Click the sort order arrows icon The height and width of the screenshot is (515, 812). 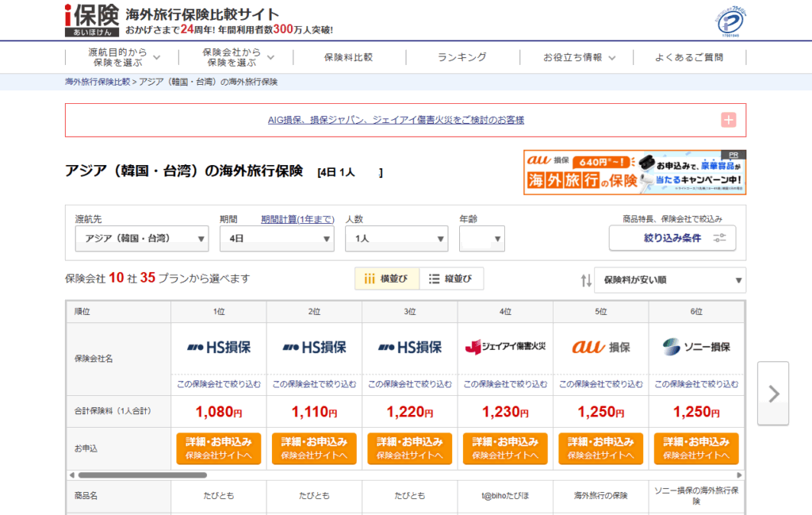pyautogui.click(x=586, y=280)
